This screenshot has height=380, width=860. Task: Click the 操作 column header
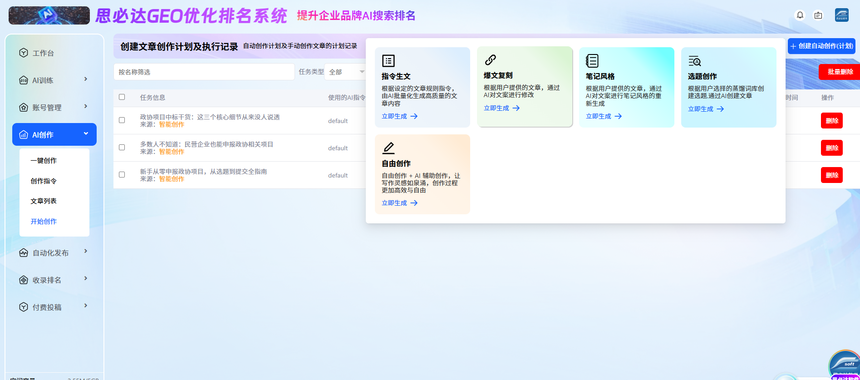click(x=828, y=98)
